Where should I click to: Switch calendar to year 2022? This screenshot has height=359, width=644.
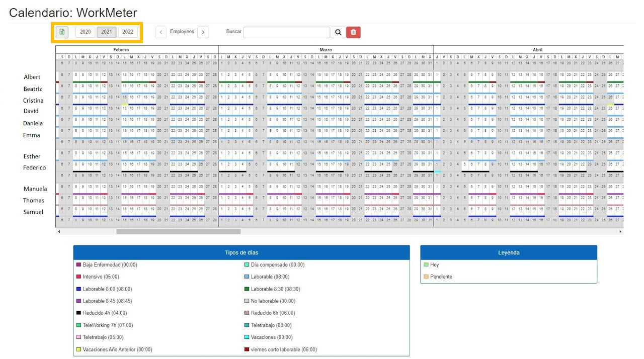(x=128, y=32)
